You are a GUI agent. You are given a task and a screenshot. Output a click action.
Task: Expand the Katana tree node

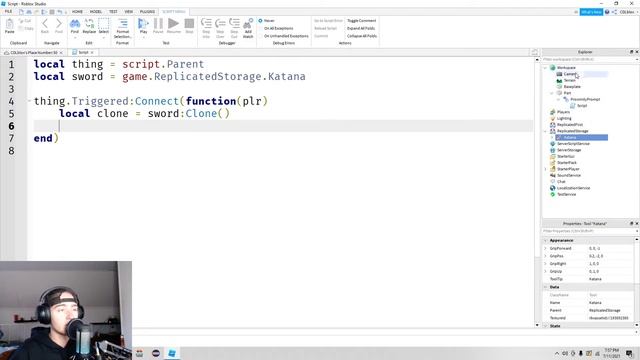552,138
